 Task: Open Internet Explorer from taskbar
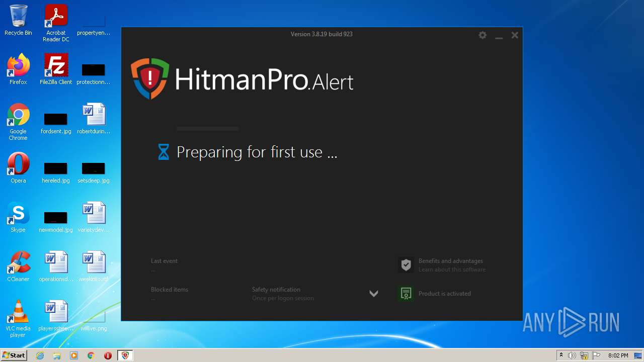pyautogui.click(x=40, y=355)
